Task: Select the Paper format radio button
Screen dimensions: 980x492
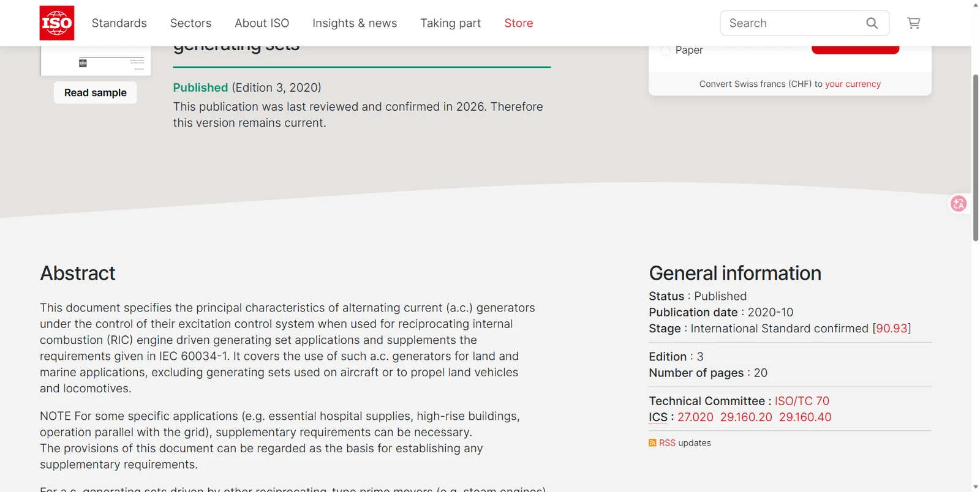Action: coord(665,51)
